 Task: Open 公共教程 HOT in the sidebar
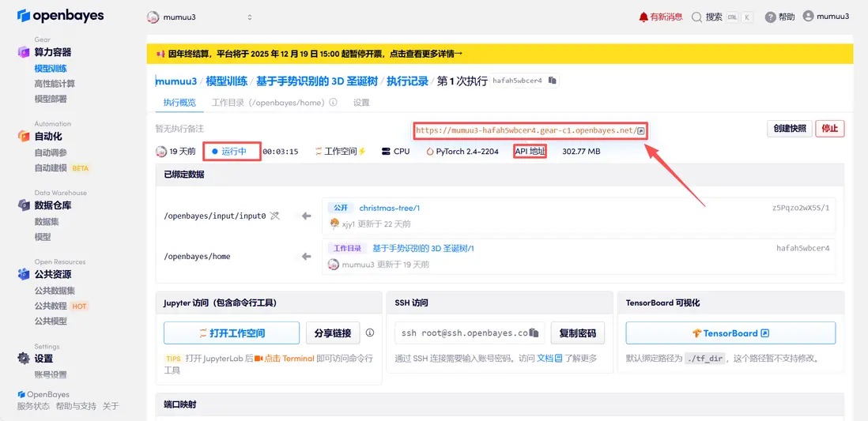[x=62, y=306]
